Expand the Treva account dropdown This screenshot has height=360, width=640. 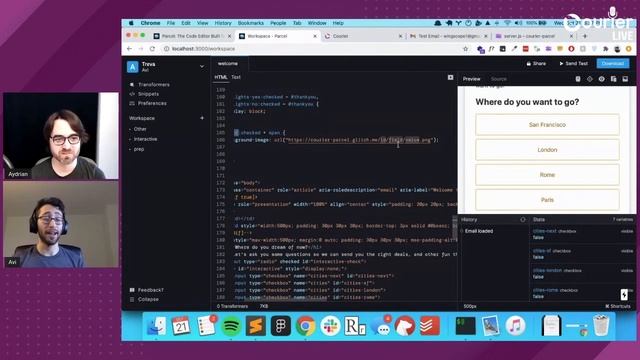(x=202, y=66)
